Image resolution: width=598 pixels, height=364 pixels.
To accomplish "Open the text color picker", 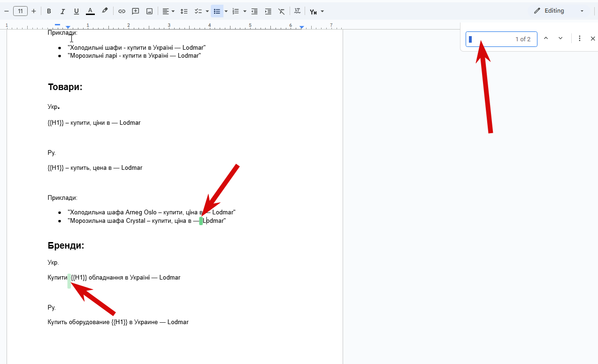I will click(91, 11).
